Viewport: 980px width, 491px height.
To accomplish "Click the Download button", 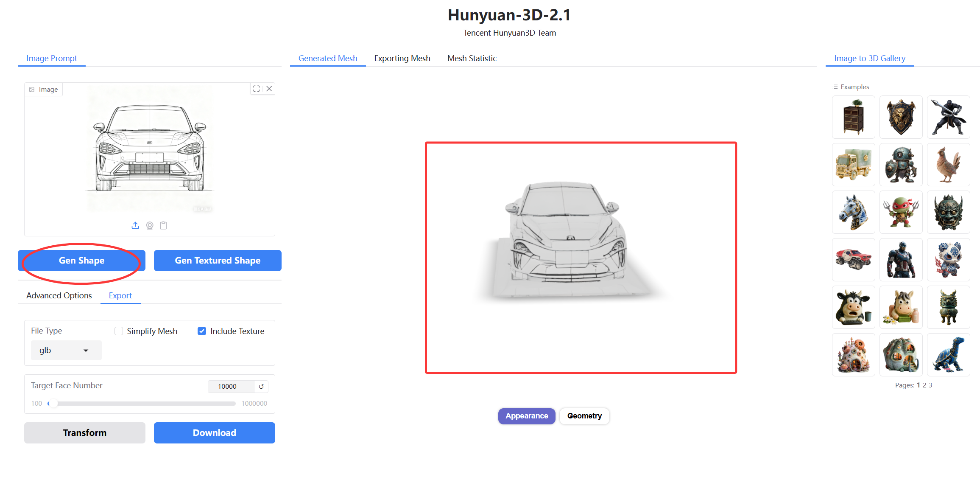I will [214, 433].
